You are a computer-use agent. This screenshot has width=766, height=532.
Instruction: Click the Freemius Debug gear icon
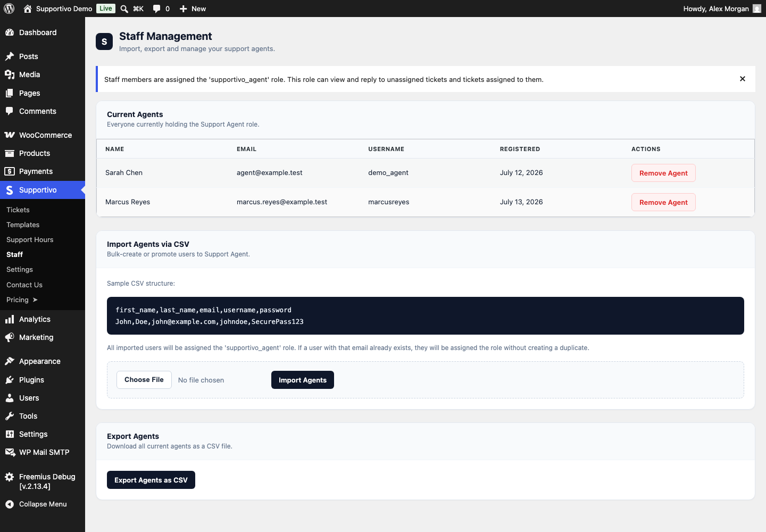(x=10, y=477)
